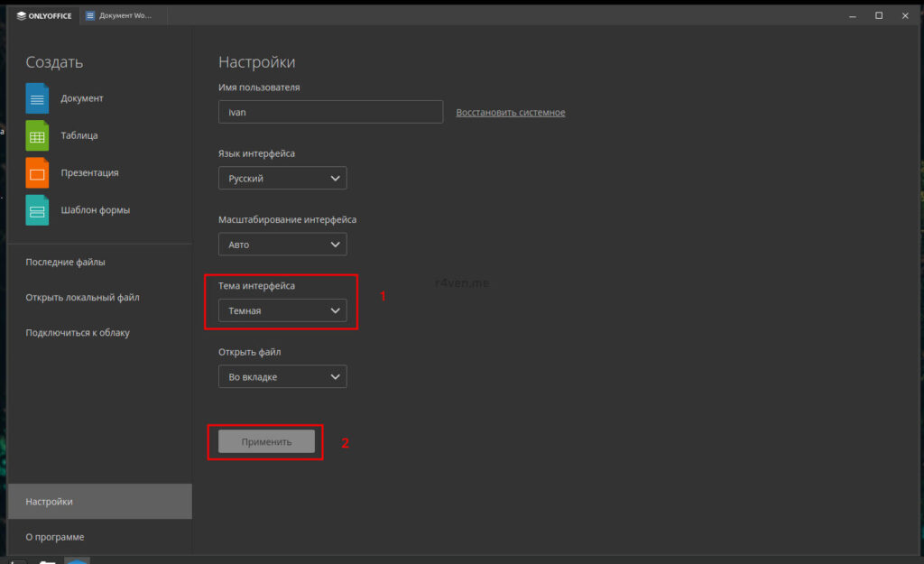Switch to the 'Документ Wo...' tab

tap(123, 15)
